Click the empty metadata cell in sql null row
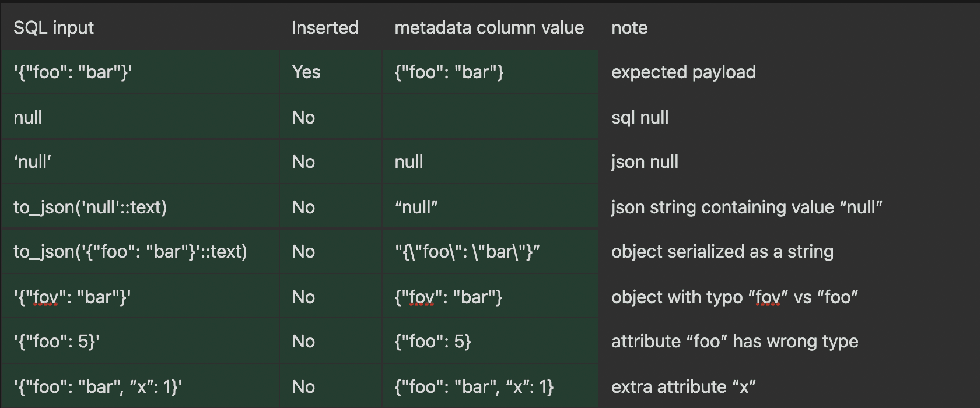The height and width of the screenshot is (408, 980). point(490,118)
